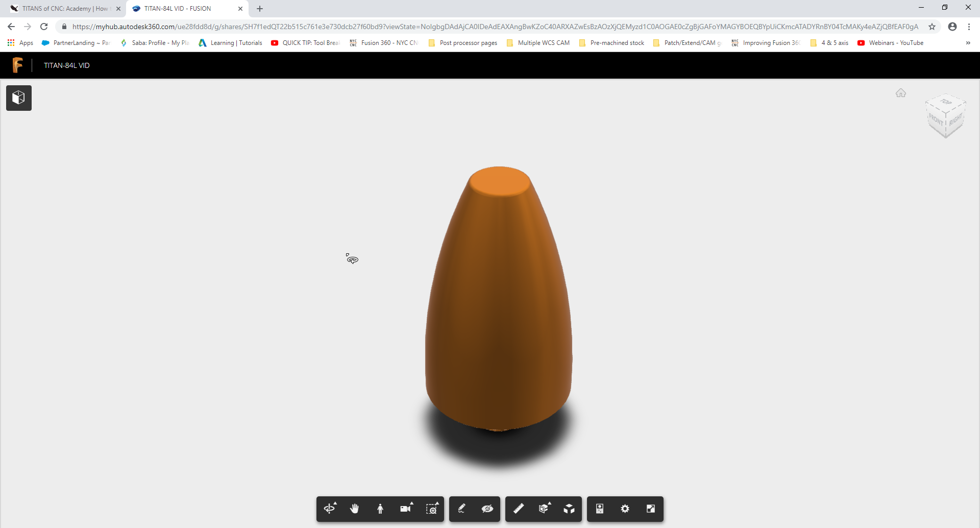The width and height of the screenshot is (980, 528).
Task: Open the Learning | Tutorials bookmark
Action: [x=236, y=43]
